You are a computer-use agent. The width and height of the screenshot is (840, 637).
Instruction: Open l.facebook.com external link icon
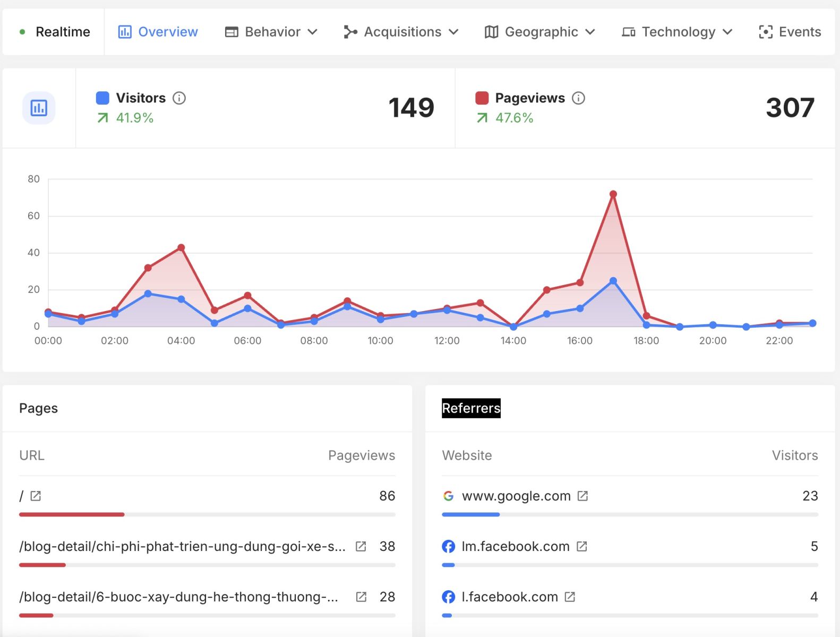[x=570, y=597]
